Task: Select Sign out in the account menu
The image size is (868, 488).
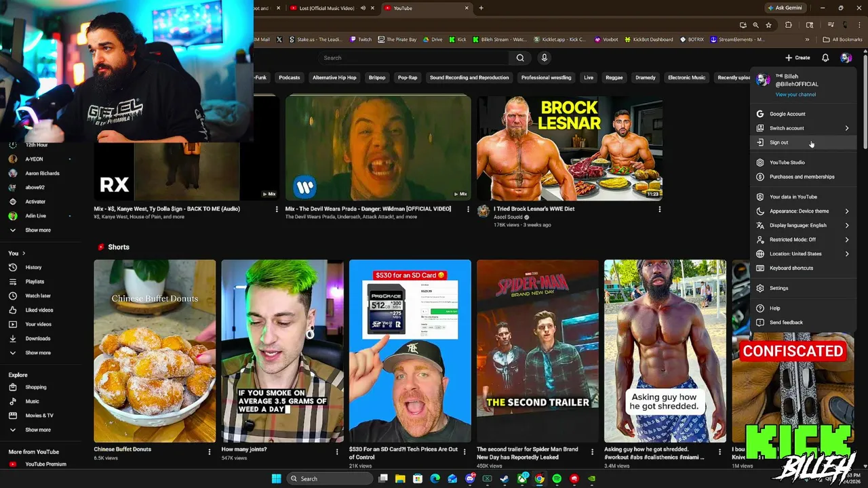Action: [804, 142]
